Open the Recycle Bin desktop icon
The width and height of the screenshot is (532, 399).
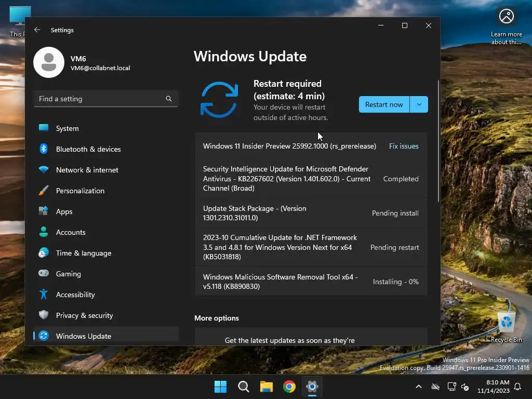(506, 327)
